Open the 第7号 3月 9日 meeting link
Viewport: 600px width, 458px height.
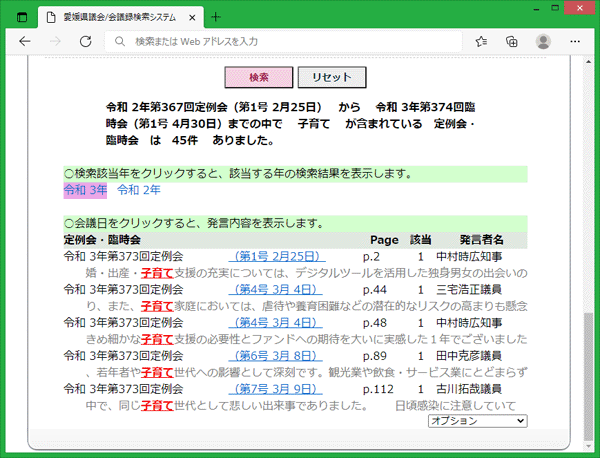[x=276, y=389]
